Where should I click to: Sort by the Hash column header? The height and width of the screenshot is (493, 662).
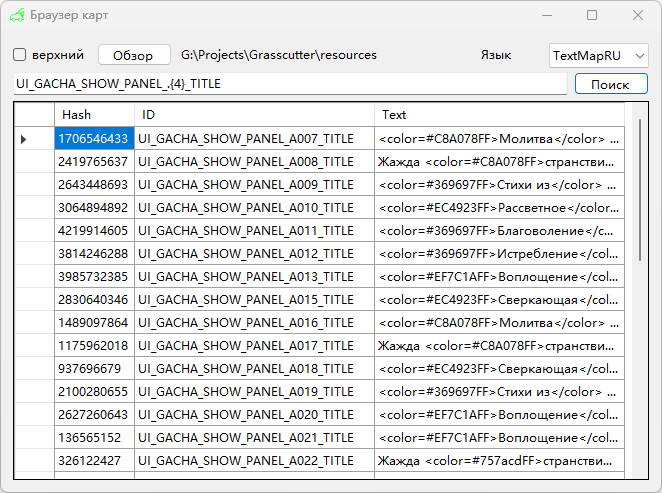[x=94, y=115]
